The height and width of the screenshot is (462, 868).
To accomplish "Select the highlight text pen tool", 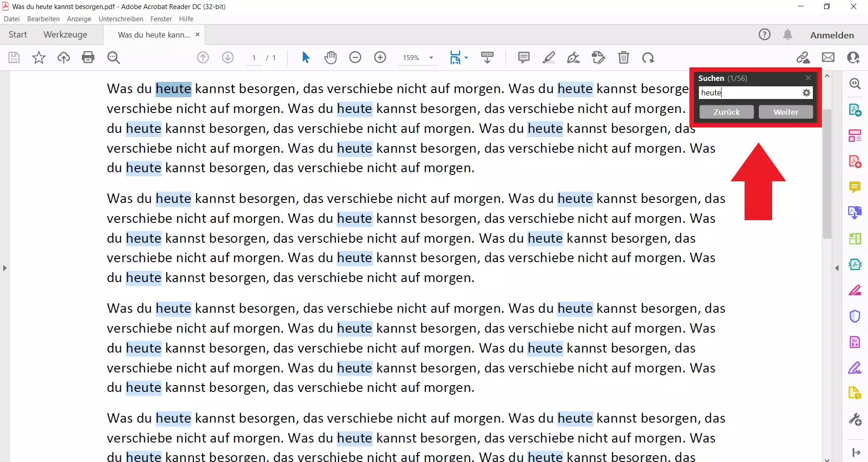I will [549, 57].
